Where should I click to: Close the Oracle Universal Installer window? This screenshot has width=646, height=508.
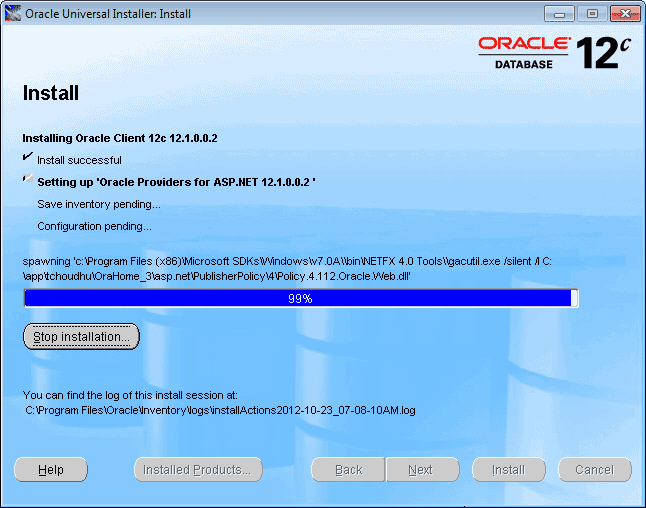pos(625,14)
